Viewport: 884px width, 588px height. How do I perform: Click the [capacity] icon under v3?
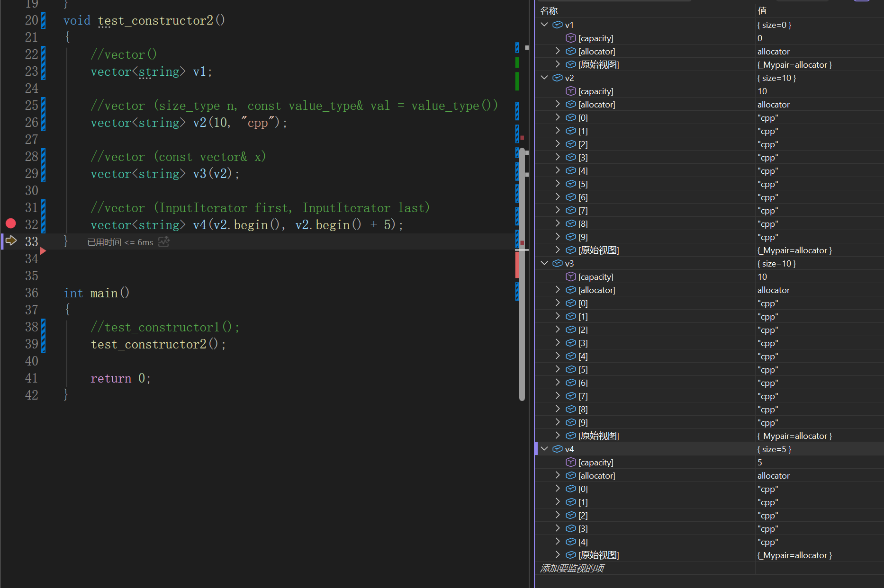pyautogui.click(x=571, y=276)
